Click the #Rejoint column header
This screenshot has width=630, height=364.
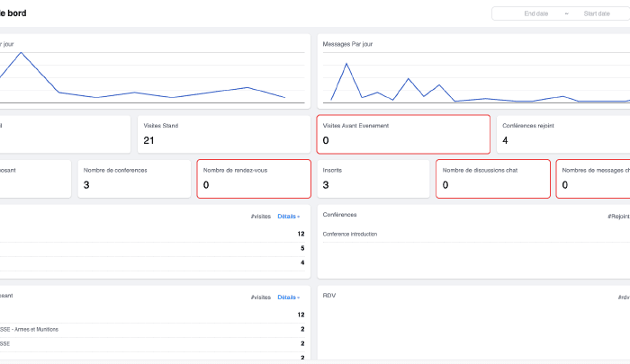[617, 217]
